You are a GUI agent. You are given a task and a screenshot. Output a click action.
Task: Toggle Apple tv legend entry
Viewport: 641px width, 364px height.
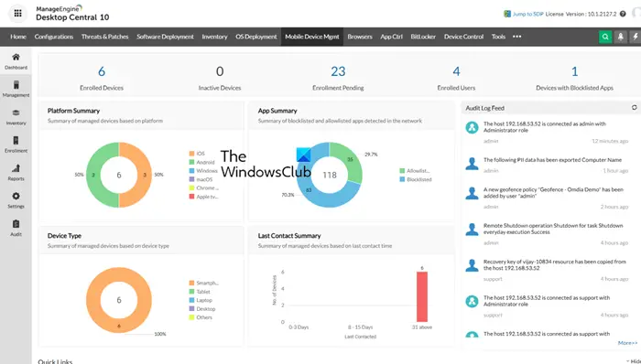coord(203,197)
